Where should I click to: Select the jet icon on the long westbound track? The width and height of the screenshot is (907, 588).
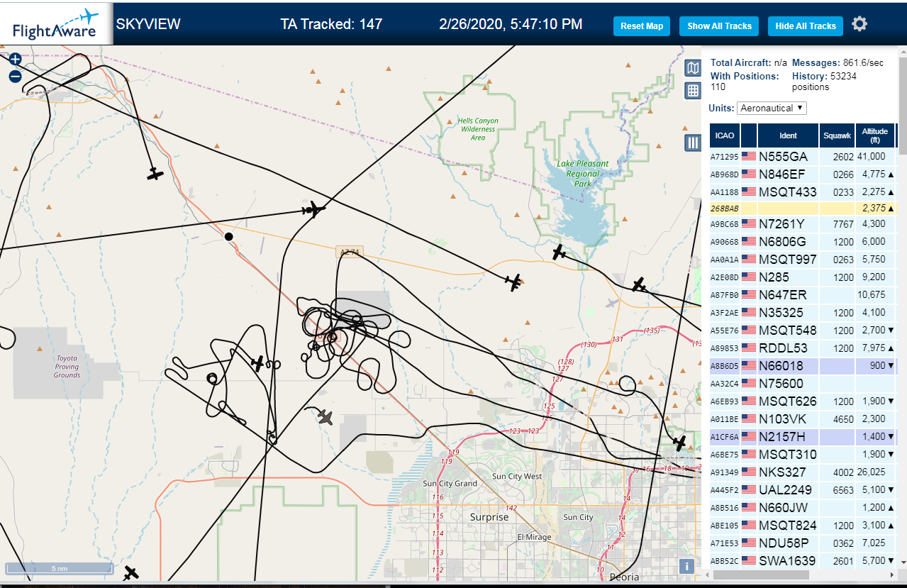click(313, 209)
